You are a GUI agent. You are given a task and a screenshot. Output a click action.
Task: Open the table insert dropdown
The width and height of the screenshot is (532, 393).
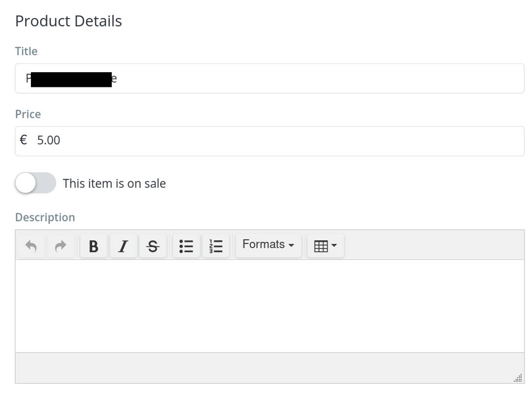click(325, 246)
